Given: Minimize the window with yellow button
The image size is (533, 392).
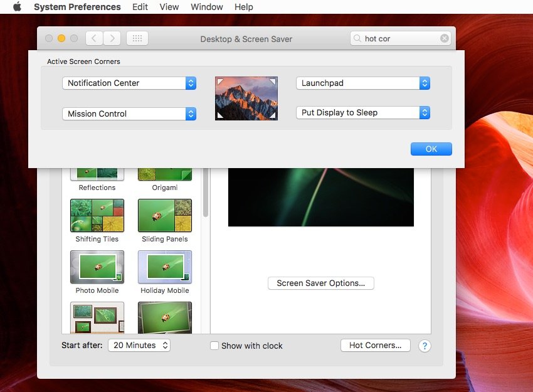Looking at the screenshot, I should pos(61,38).
